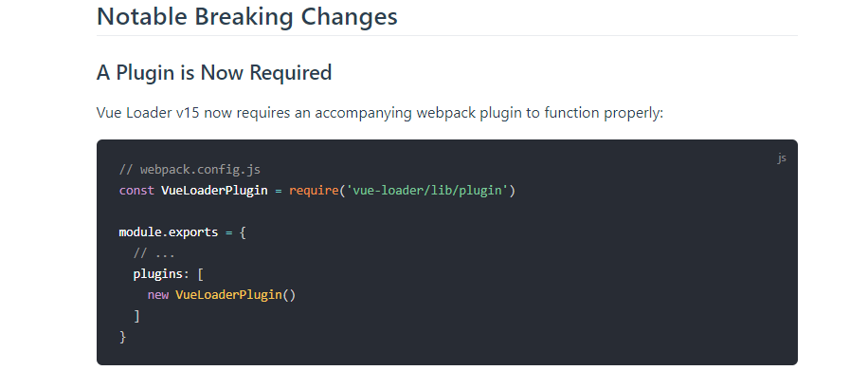The width and height of the screenshot is (868, 389).
Task: Click the "new" keyword in the code
Action: (158, 295)
